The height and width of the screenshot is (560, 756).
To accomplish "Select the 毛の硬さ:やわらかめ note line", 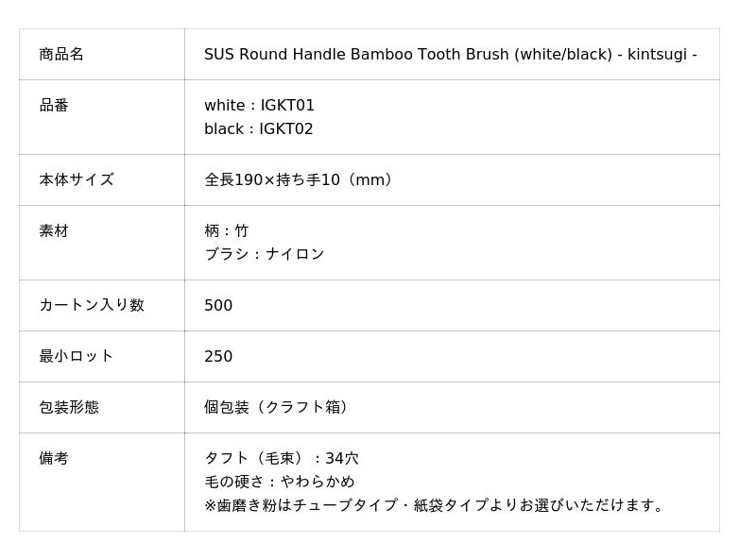I will [280, 482].
